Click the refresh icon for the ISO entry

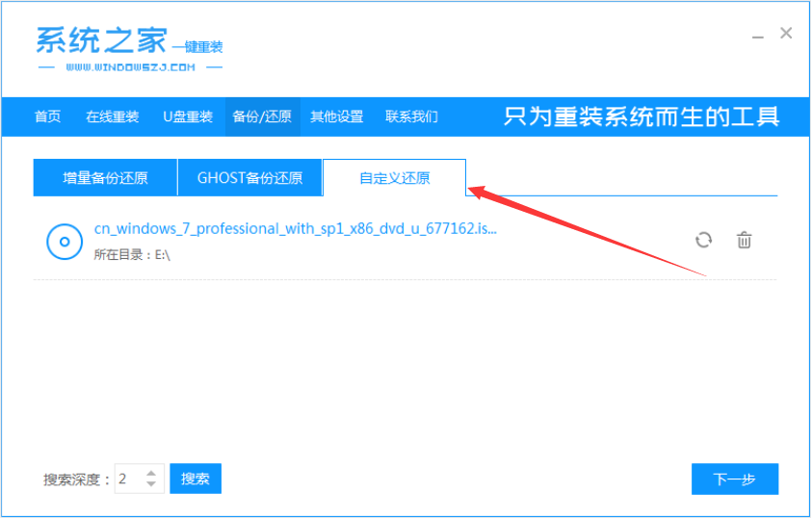tap(704, 240)
